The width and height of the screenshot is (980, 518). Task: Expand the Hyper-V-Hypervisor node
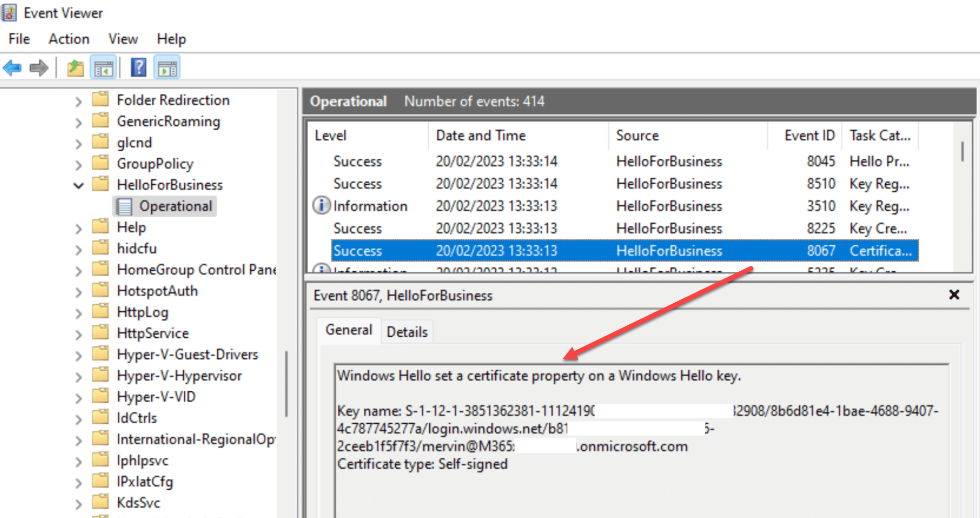tap(79, 375)
